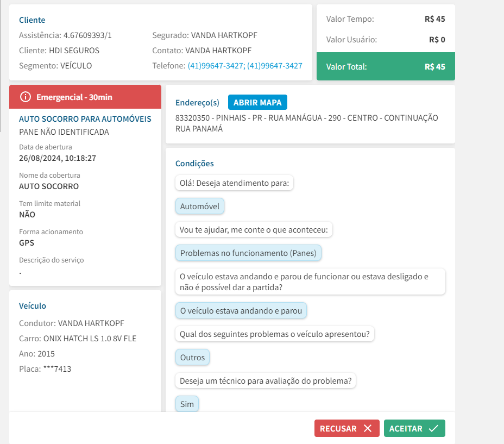Click the Cliente section heading

(32, 20)
